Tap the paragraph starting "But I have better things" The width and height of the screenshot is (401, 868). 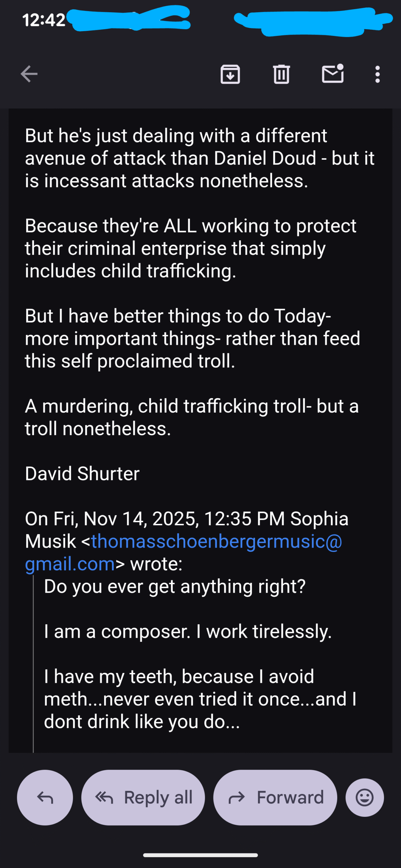(192, 338)
